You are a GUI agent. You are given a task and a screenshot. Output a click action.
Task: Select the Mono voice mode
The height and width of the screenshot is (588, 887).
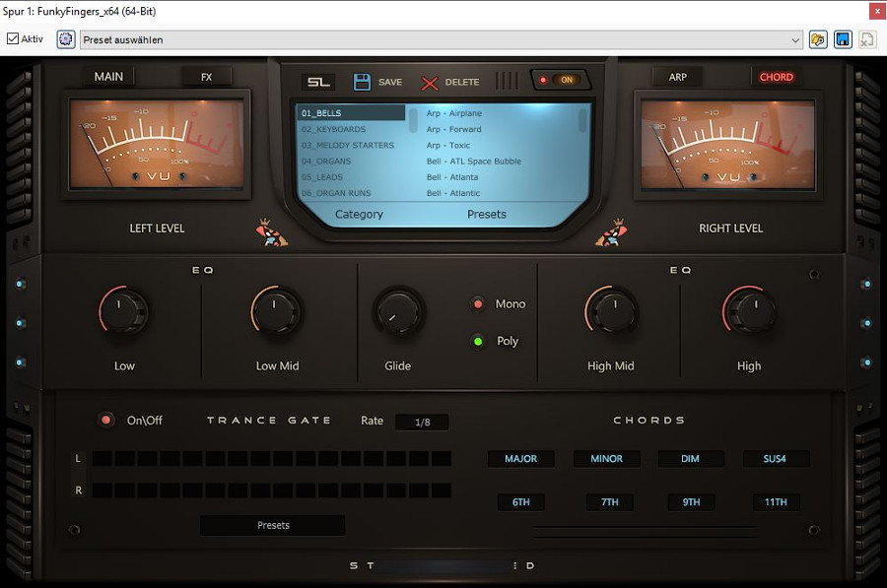[x=478, y=304]
